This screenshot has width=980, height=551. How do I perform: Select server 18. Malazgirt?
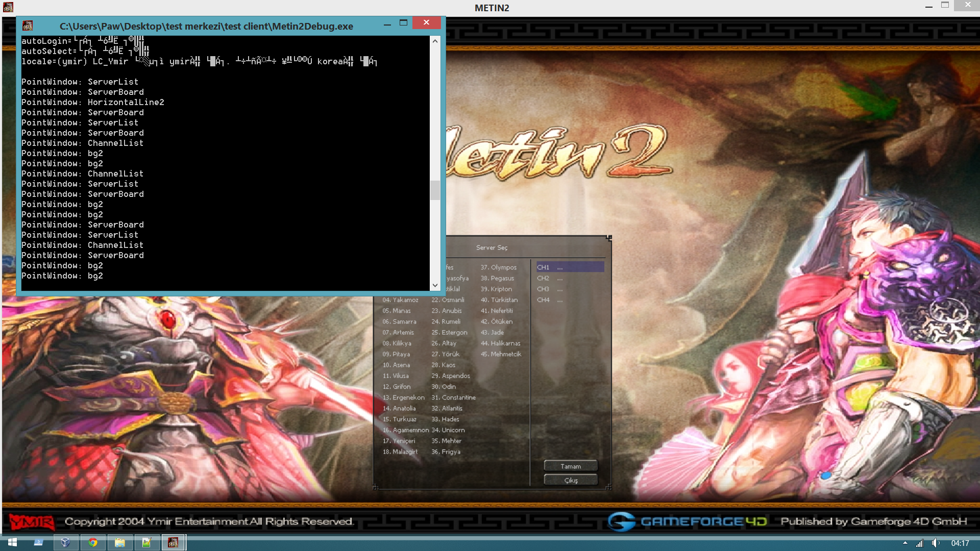point(400,452)
